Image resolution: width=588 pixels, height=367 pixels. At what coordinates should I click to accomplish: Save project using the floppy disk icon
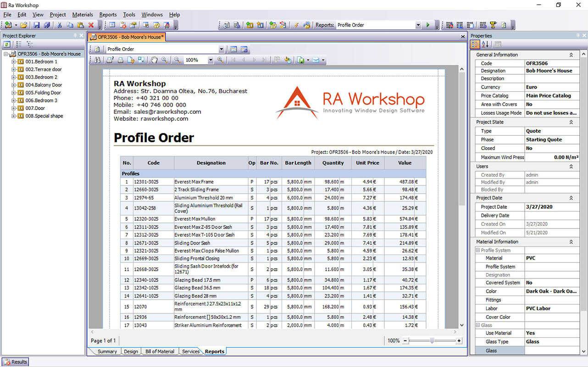pyautogui.click(x=37, y=25)
